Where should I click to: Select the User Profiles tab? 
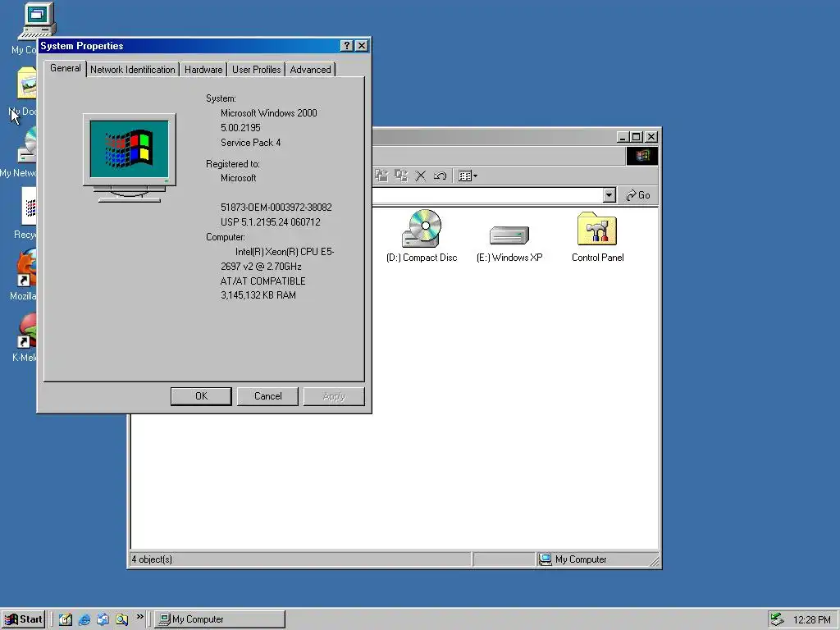tap(256, 70)
